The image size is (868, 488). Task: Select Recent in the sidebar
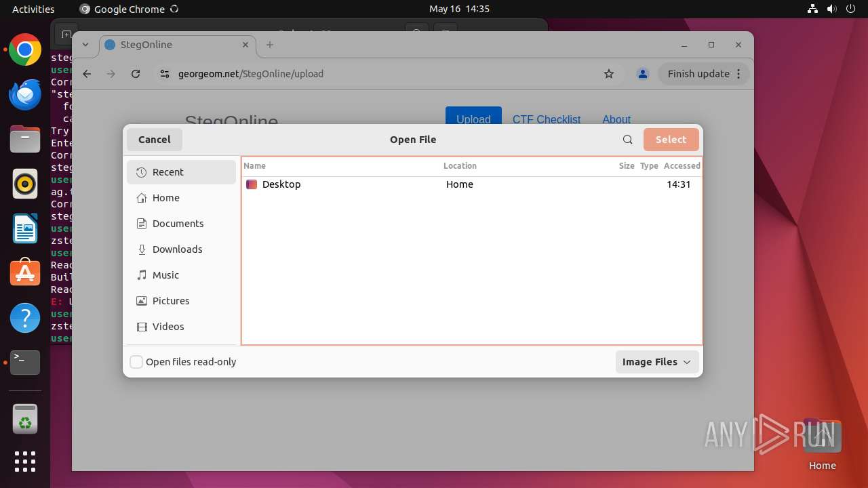pos(181,172)
